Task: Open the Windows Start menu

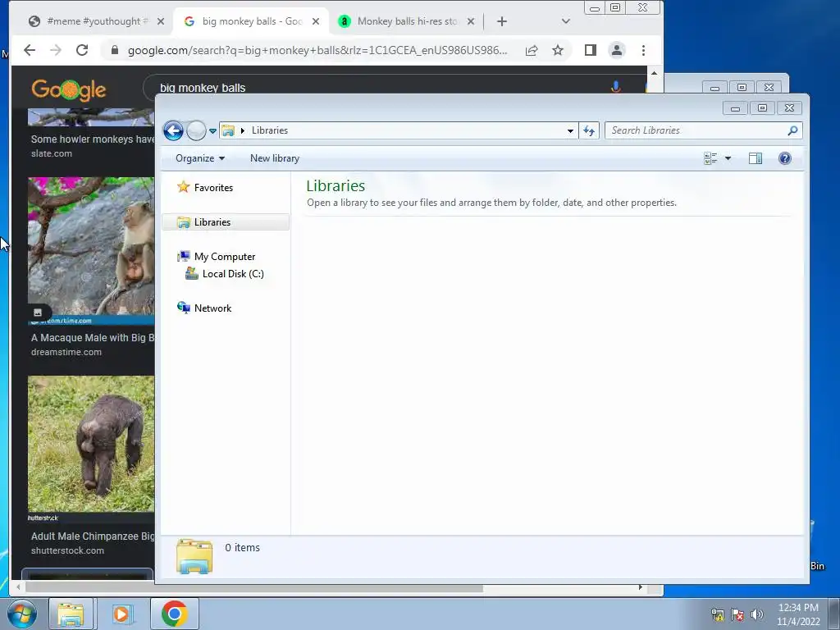Action: pyautogui.click(x=21, y=614)
